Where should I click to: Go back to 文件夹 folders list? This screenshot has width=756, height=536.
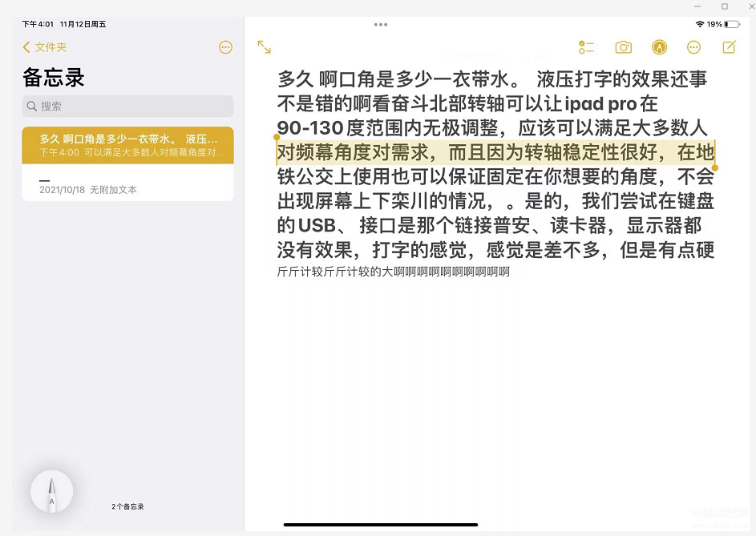44,47
